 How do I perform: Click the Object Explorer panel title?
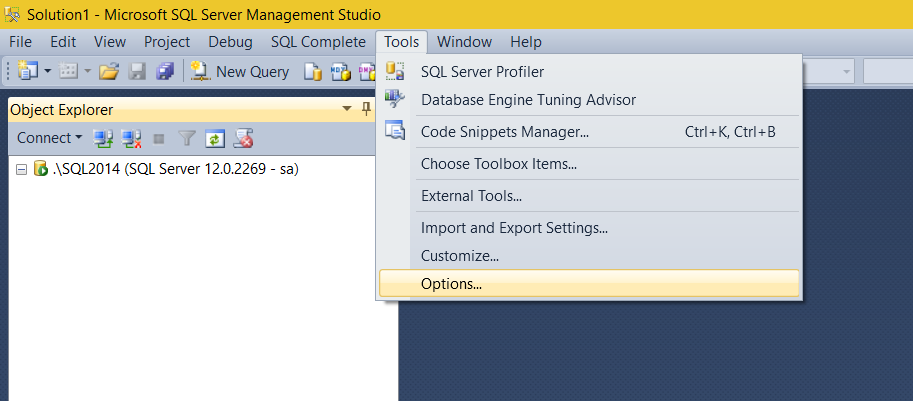[62, 109]
